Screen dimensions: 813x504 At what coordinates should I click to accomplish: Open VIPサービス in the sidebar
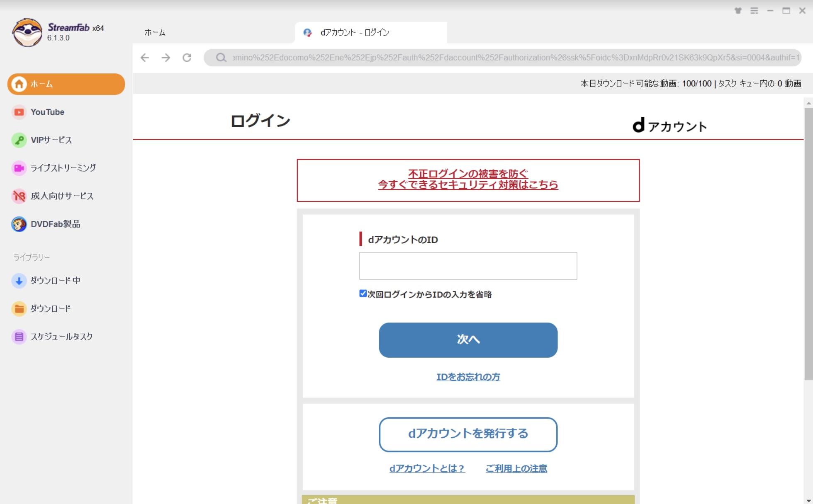coord(51,140)
